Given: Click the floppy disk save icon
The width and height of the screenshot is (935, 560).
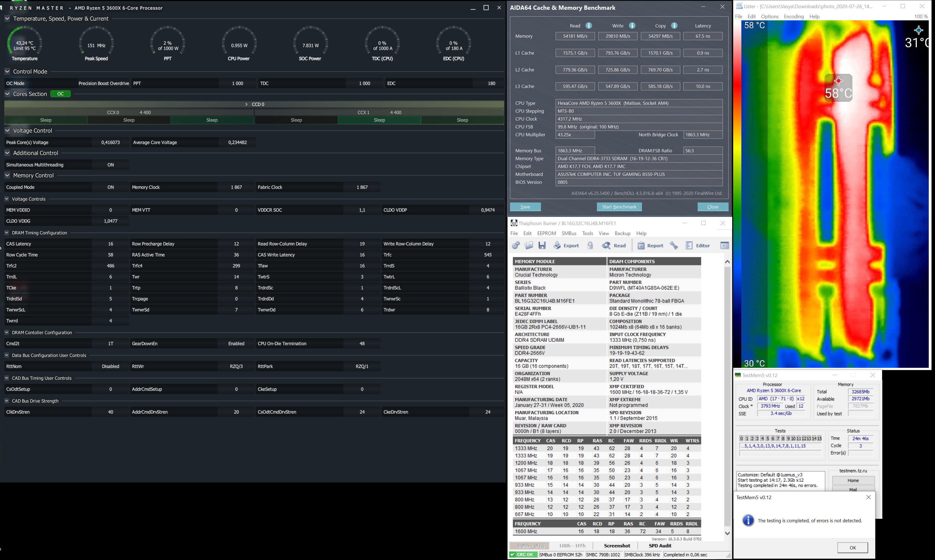Looking at the screenshot, I should (x=542, y=246).
